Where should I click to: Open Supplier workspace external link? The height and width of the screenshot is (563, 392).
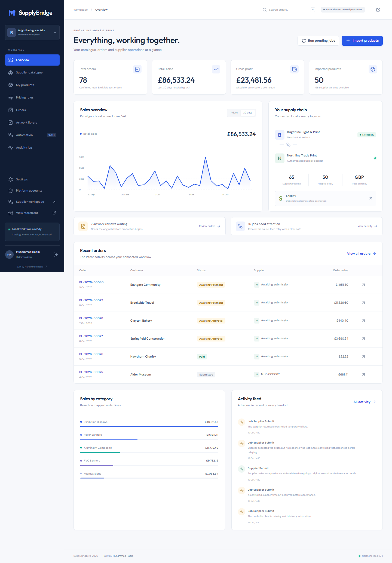[x=32, y=202]
